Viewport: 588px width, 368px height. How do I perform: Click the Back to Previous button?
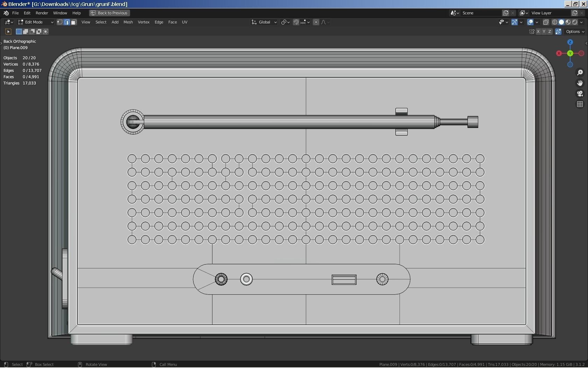pos(109,13)
